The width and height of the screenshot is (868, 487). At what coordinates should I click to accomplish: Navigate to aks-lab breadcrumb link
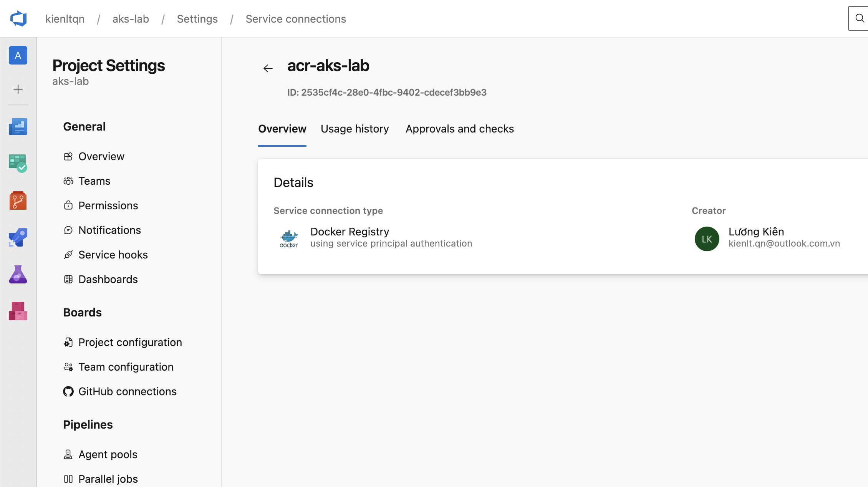coord(131,19)
